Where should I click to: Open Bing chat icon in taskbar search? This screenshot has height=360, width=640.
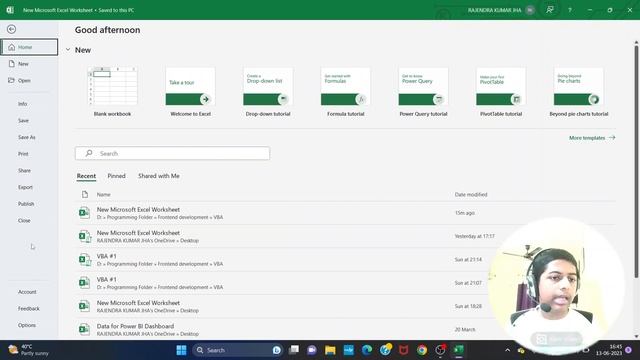tap(277, 350)
